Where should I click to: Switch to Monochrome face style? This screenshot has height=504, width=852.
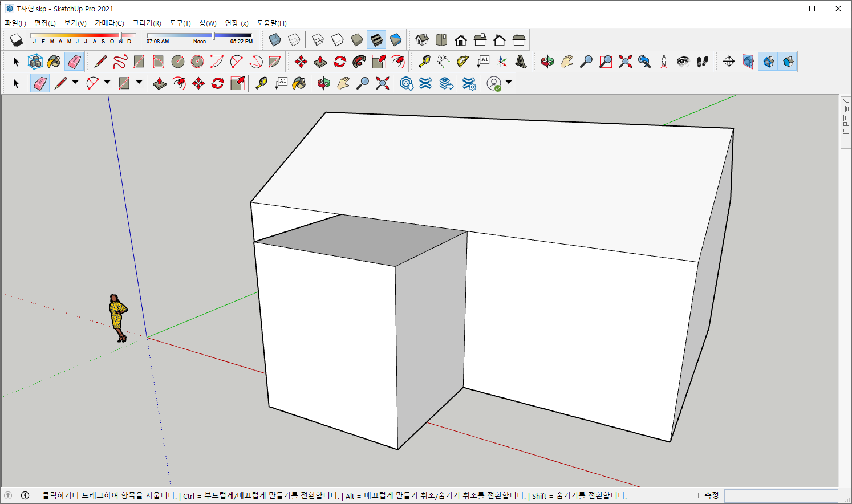coord(396,40)
